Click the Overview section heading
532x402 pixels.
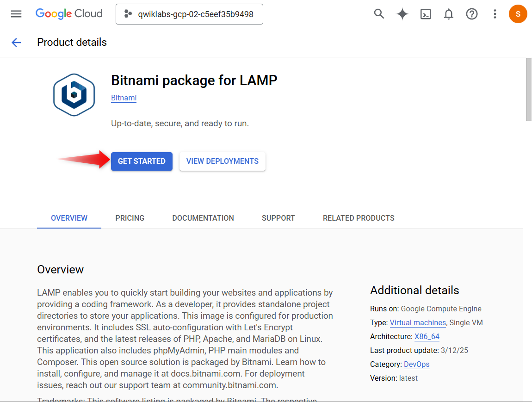pyautogui.click(x=61, y=269)
